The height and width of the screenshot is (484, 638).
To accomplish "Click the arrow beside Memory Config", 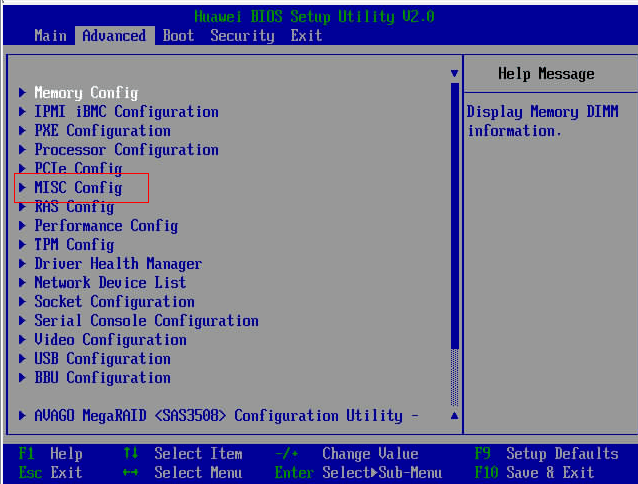I will (x=22, y=92).
